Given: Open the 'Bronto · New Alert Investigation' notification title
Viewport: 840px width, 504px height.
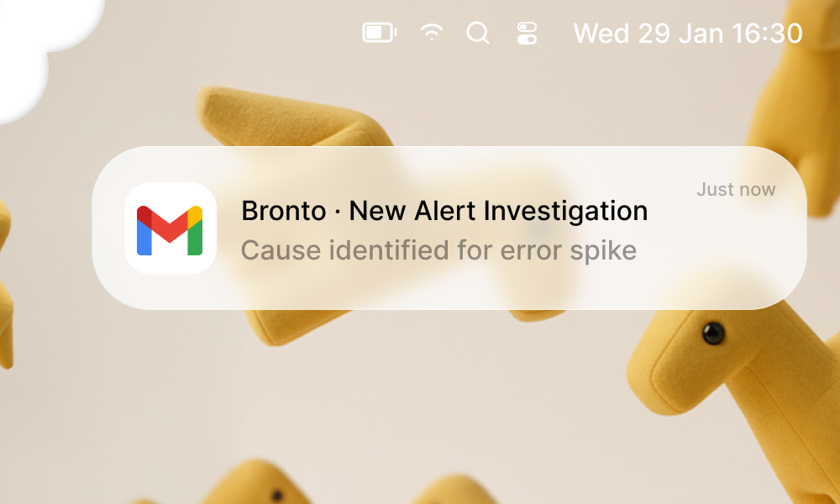Looking at the screenshot, I should 444,211.
